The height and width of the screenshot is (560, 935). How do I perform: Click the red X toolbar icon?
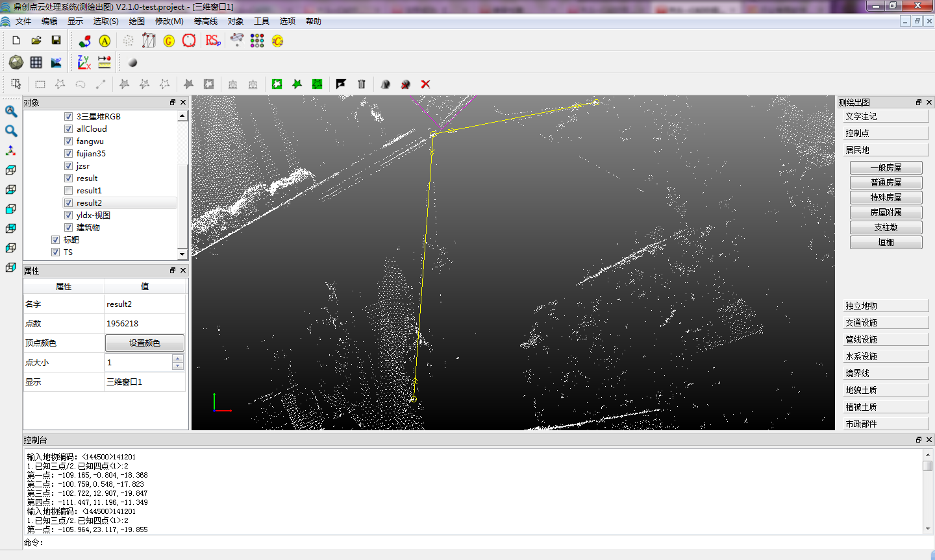click(x=426, y=84)
